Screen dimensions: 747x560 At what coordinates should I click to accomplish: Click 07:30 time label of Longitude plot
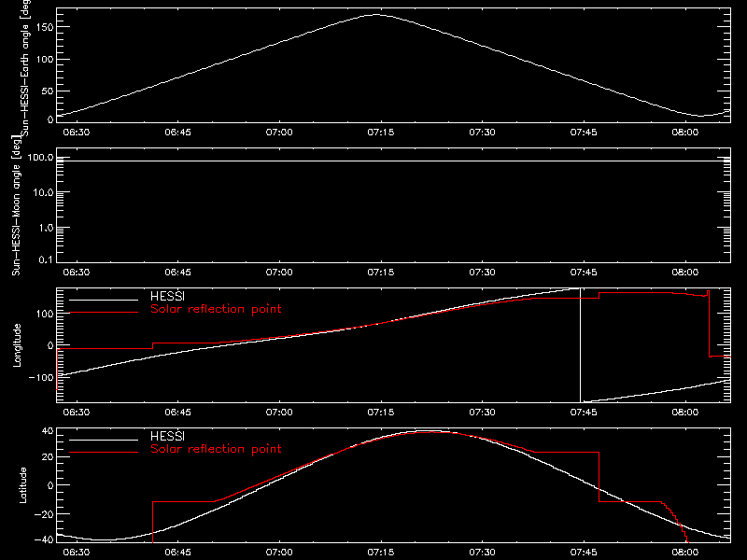click(x=482, y=412)
